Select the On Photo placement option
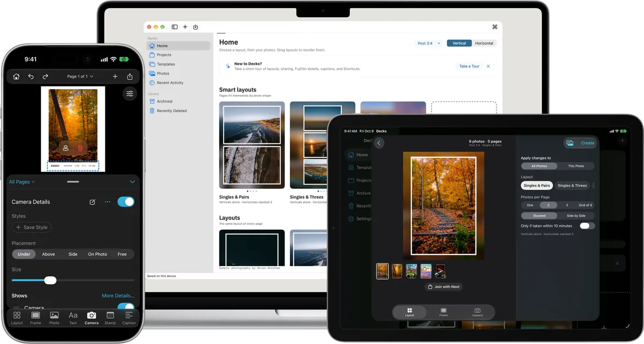The width and height of the screenshot is (644, 344). click(x=98, y=254)
